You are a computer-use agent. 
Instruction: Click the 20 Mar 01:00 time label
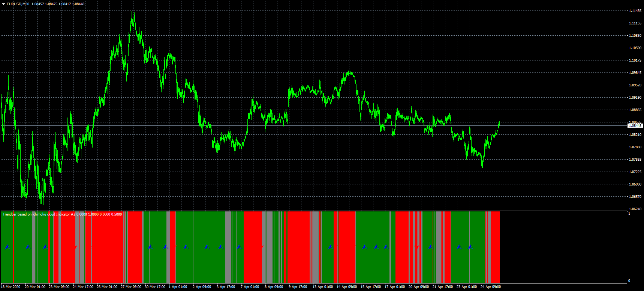[35, 287]
